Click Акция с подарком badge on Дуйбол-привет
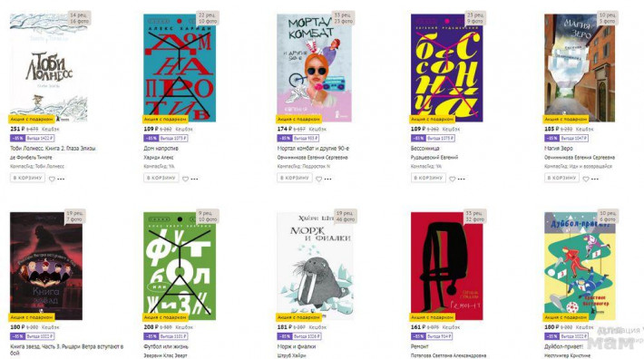 [566, 317]
